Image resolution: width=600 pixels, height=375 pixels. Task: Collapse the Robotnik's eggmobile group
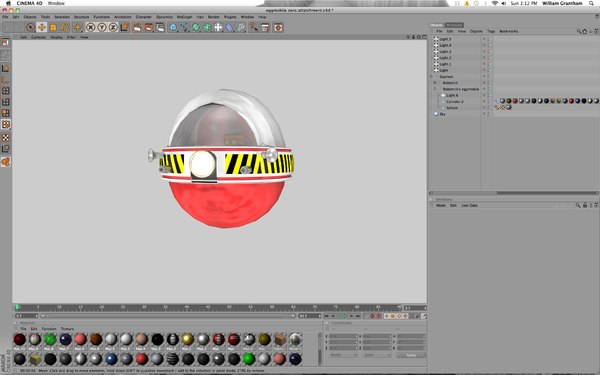[435, 89]
